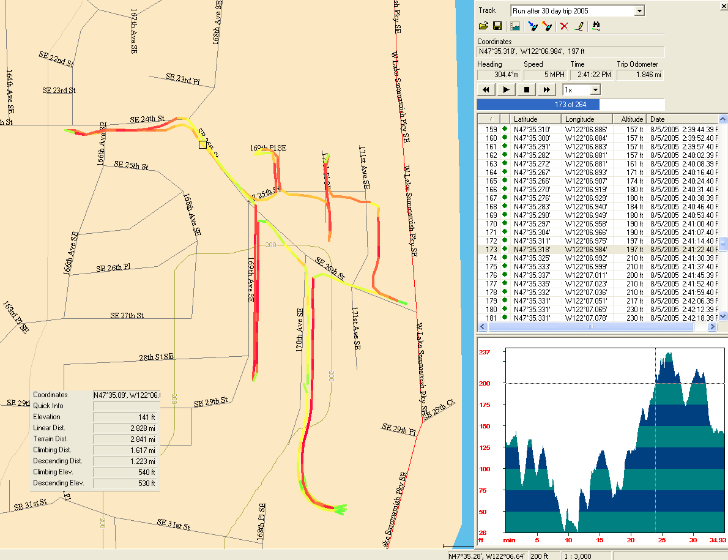728x560 pixels.
Task: Click the blue-arrow send to GPS icon
Action: point(533,26)
